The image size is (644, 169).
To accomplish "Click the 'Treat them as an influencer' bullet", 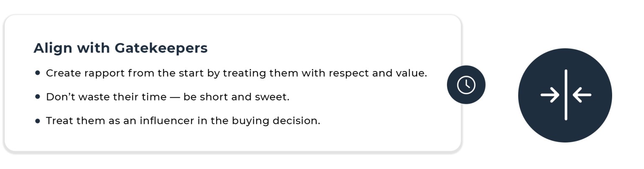I will (126, 121).
